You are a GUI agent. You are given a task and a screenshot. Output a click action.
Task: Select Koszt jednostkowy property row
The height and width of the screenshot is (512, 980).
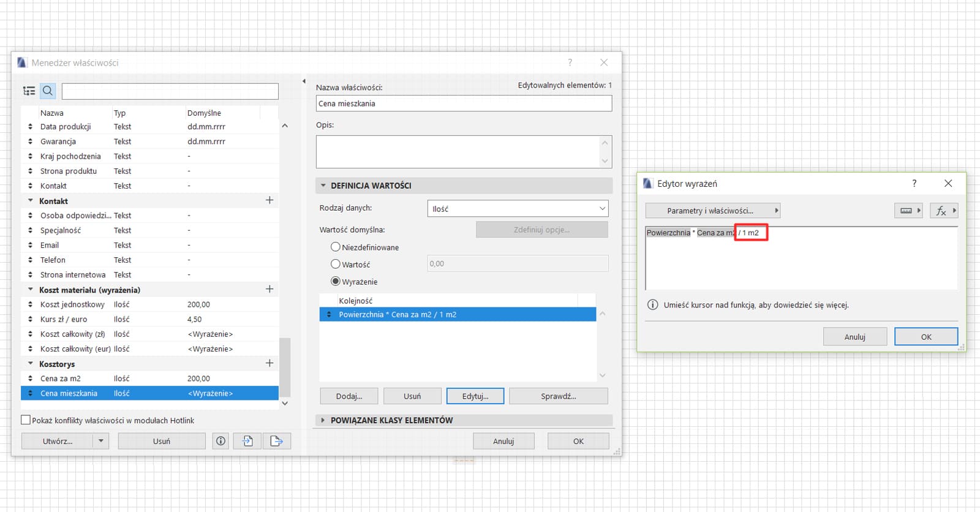[149, 304]
